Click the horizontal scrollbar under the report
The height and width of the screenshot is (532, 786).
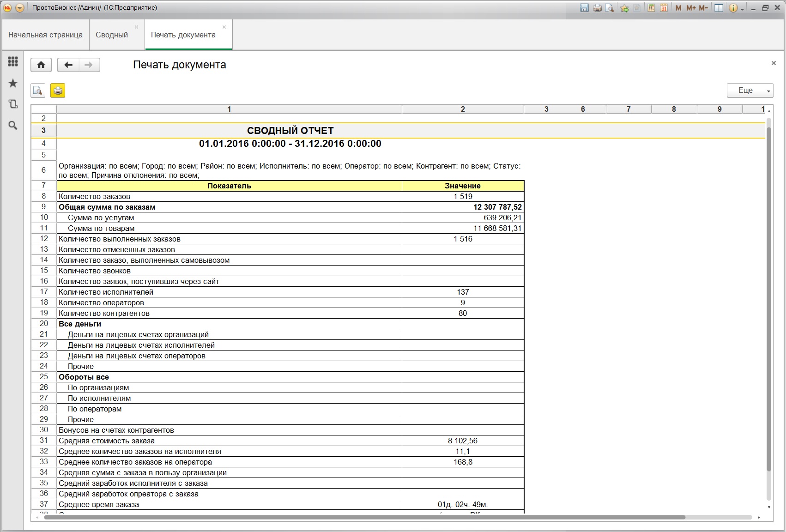[x=364, y=517]
